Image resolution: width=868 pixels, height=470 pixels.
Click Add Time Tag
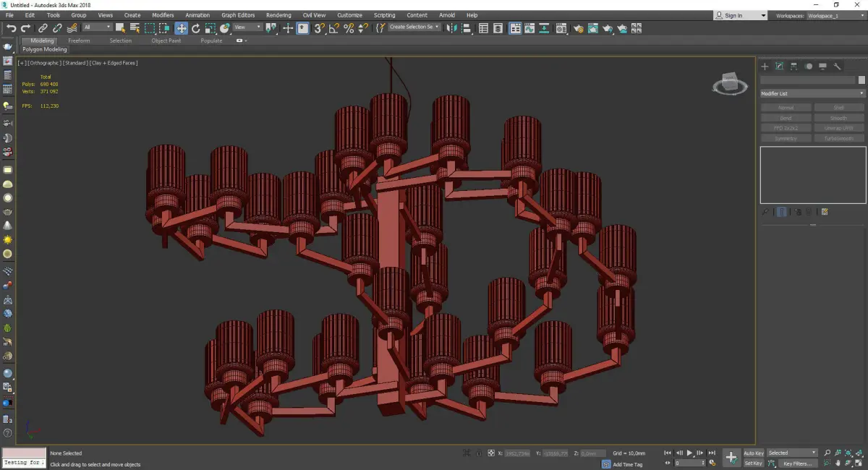[x=627, y=464]
